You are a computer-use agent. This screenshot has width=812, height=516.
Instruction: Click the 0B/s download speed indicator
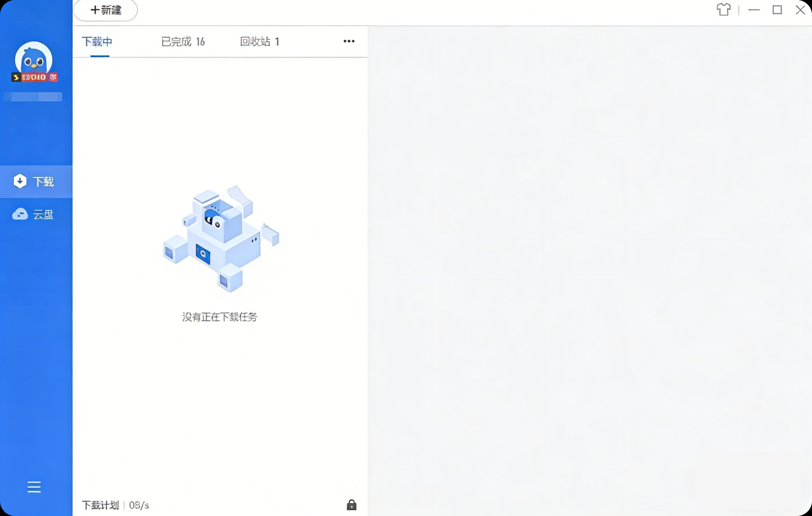coord(139,505)
